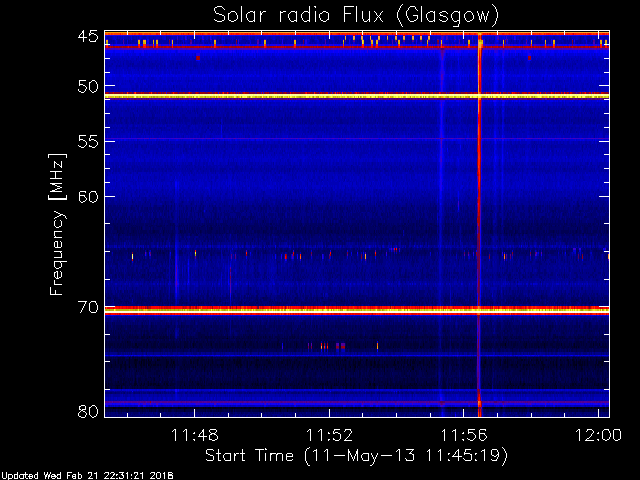Click the 60 frequency tick label
The image size is (640, 480).
[88, 197]
